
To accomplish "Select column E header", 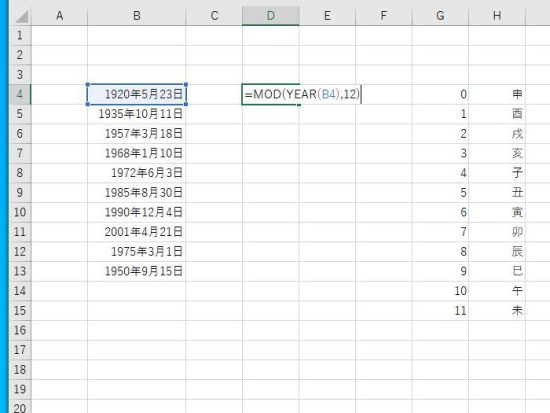I will coord(327,16).
